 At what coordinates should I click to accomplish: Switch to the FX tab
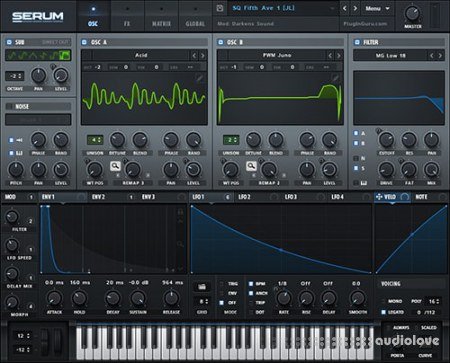point(127,16)
